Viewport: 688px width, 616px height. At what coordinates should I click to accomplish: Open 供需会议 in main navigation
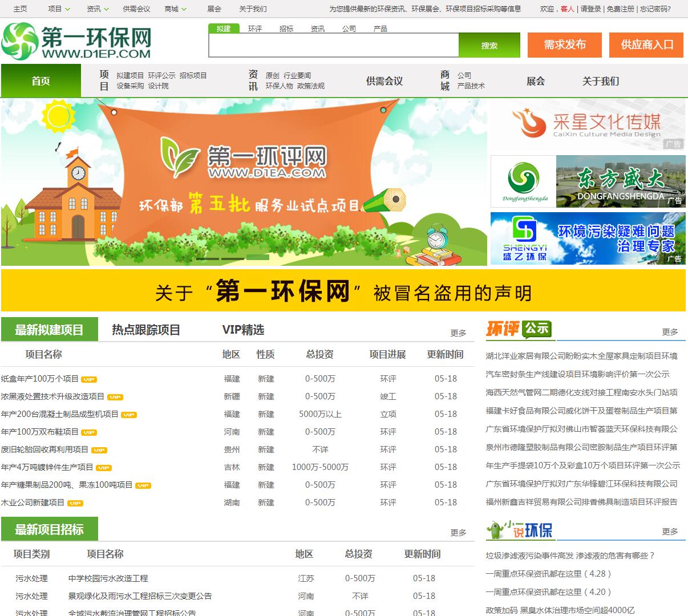(x=385, y=81)
